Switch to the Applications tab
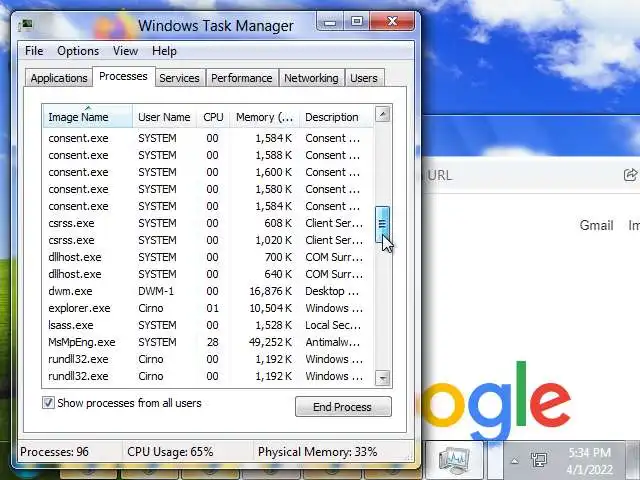 click(x=59, y=78)
